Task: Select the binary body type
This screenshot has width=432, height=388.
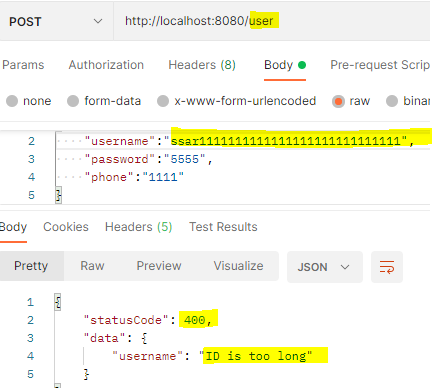Action: click(408, 101)
